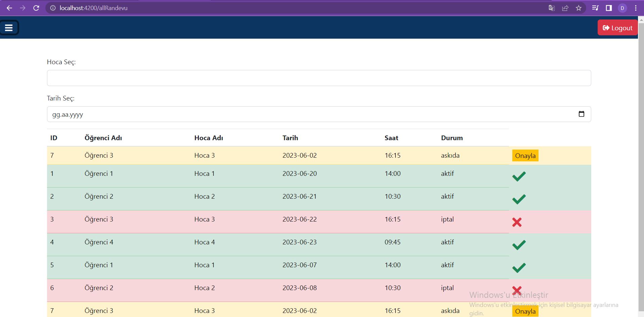
Task: Open the hamburger sidebar menu
Action: 9,28
